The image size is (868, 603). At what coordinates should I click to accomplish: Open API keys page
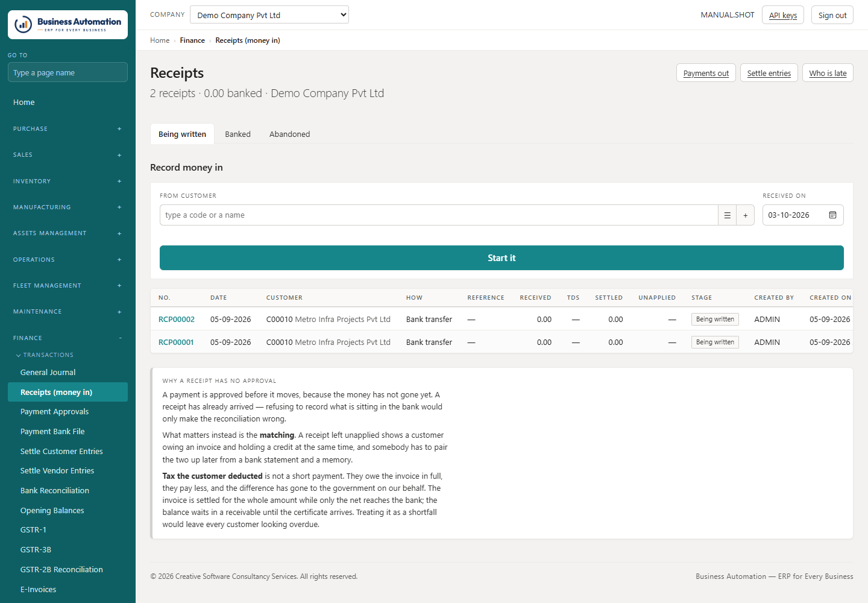click(x=783, y=15)
